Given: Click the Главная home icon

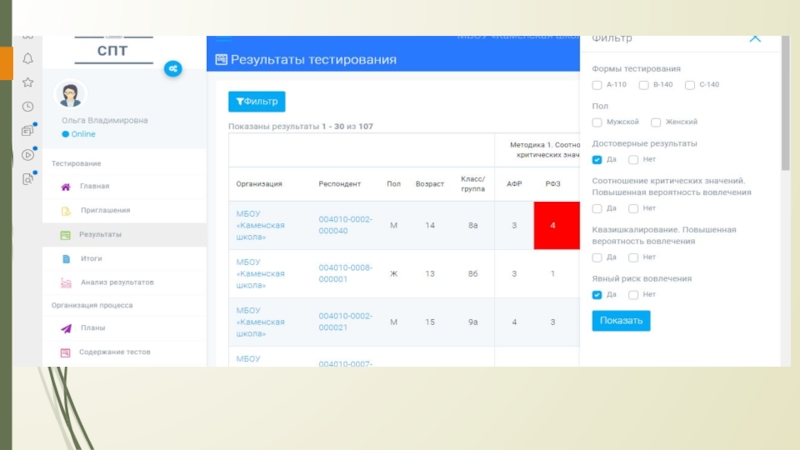Looking at the screenshot, I should 66,186.
